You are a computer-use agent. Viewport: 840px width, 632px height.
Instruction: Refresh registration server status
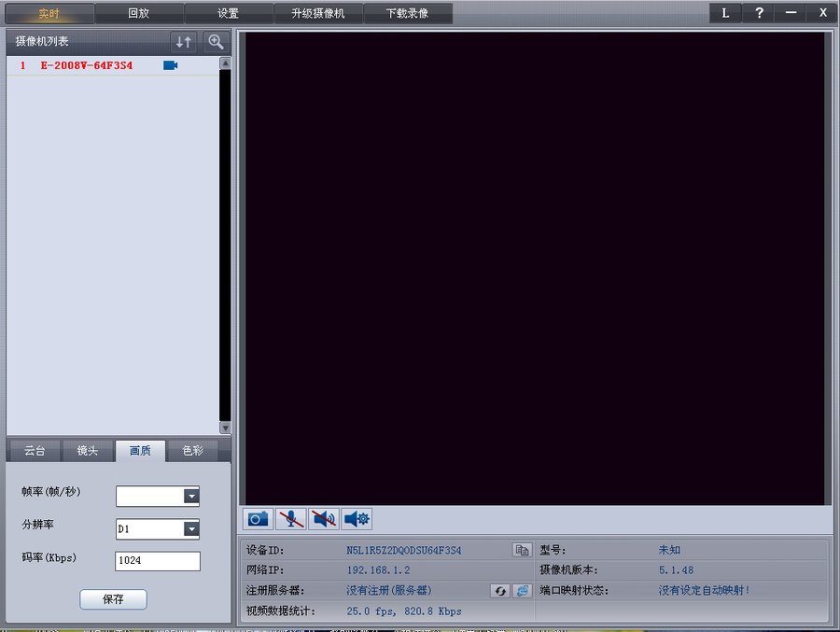(500, 590)
